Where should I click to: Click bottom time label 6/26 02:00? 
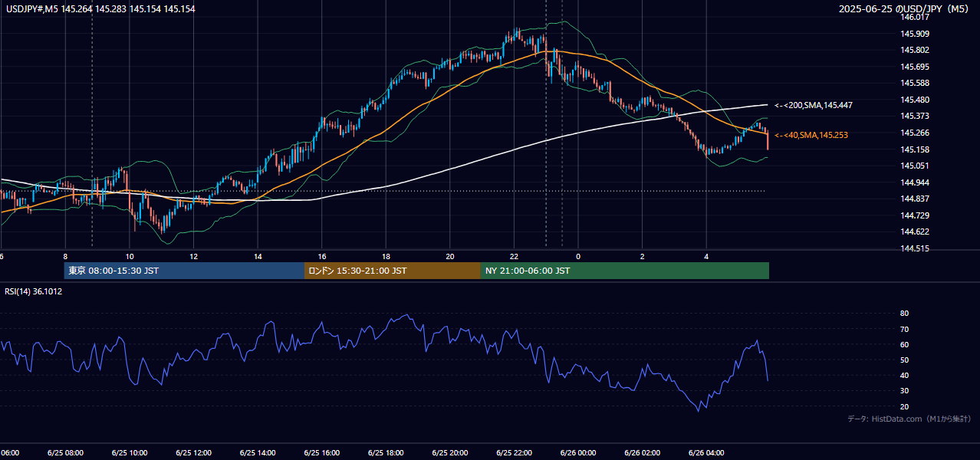click(643, 453)
